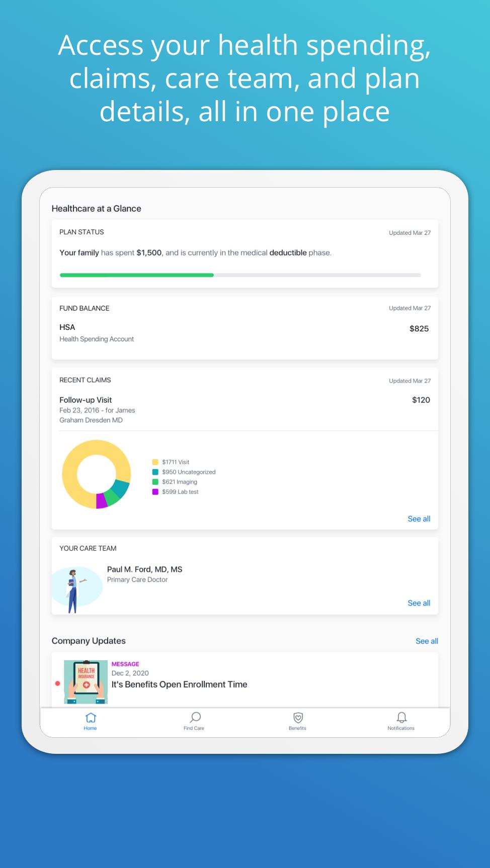Tap the Home house icon
This screenshot has width=490, height=868.
point(91,717)
